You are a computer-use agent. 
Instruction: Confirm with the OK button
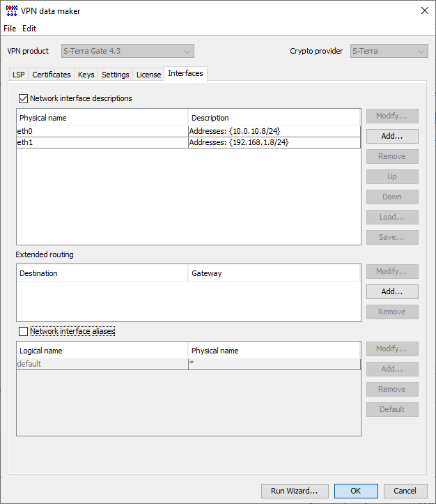[355, 491]
